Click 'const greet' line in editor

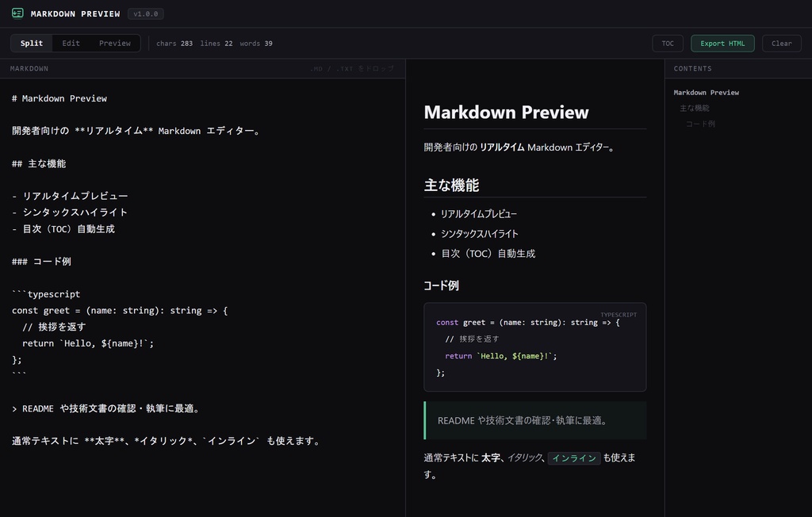click(120, 310)
